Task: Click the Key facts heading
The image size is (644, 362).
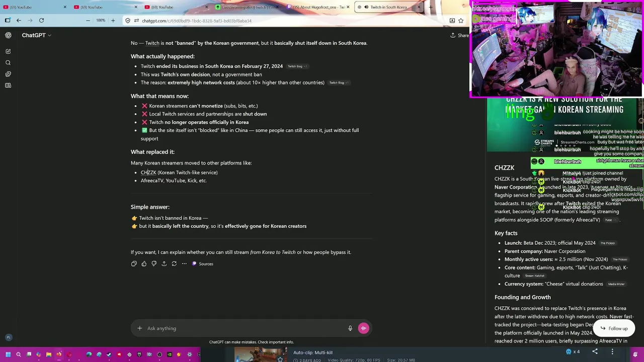Action: (x=506, y=233)
